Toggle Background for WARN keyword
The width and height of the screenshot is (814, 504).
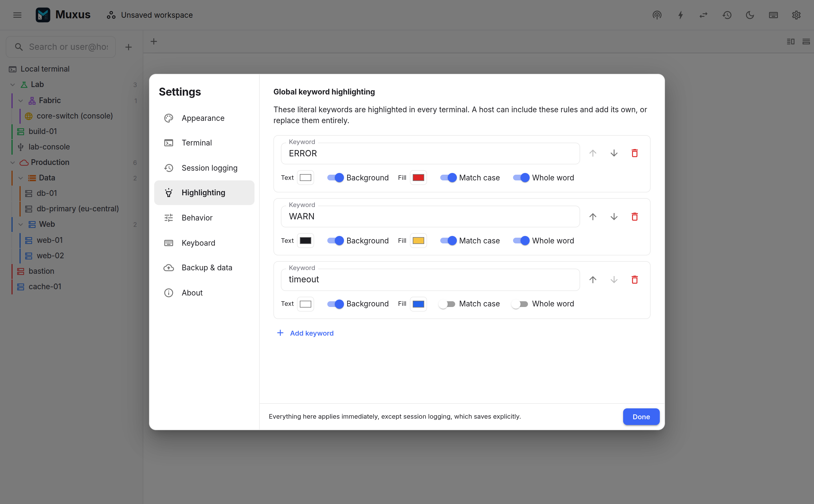(x=335, y=240)
